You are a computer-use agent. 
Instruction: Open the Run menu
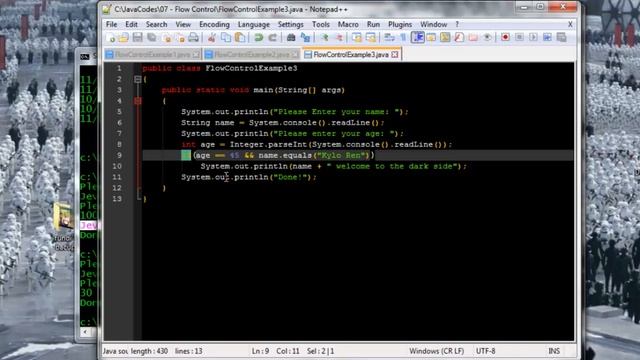tap(373, 24)
